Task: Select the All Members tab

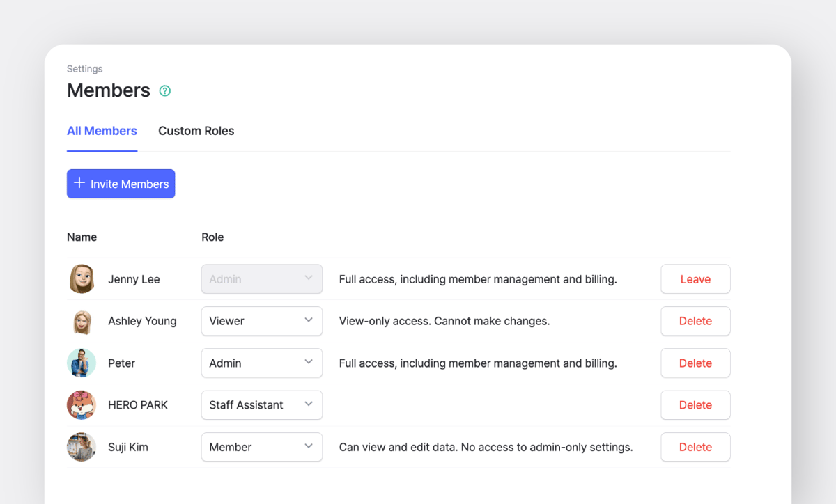Action: [x=102, y=131]
